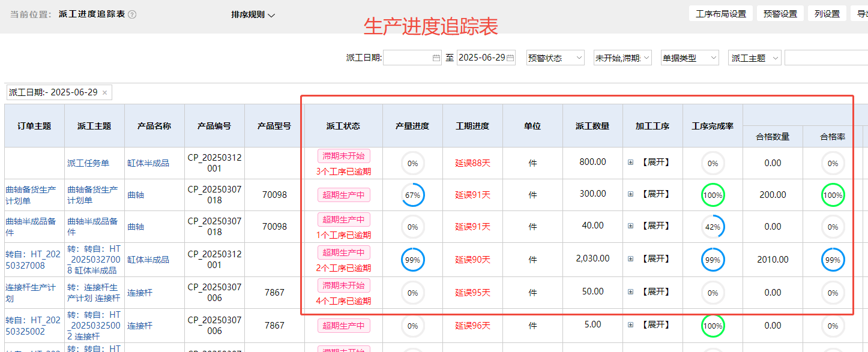The image size is (868, 352).
Task: Click the 派工状态 column header
Action: coord(343,126)
